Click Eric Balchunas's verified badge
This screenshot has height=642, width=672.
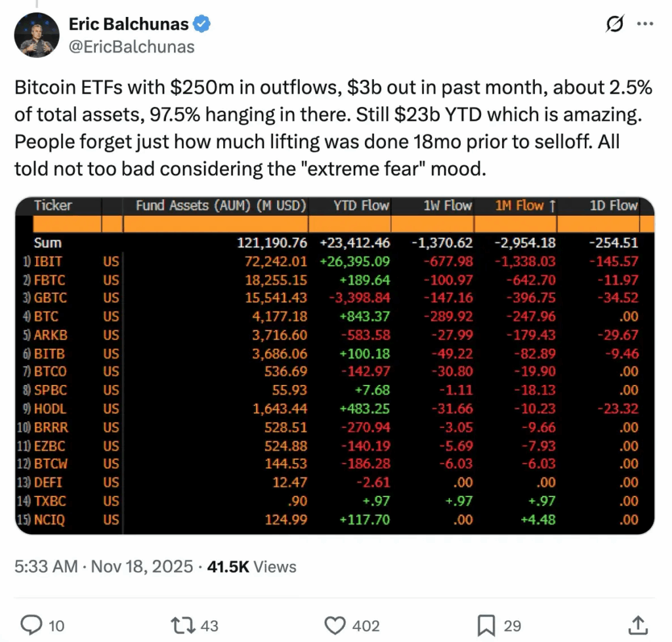point(201,24)
